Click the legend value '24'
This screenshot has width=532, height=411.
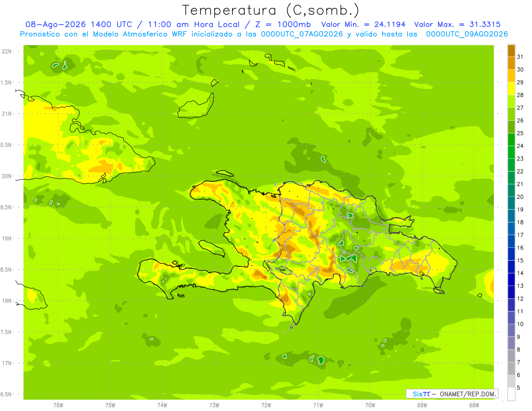coord(520,146)
